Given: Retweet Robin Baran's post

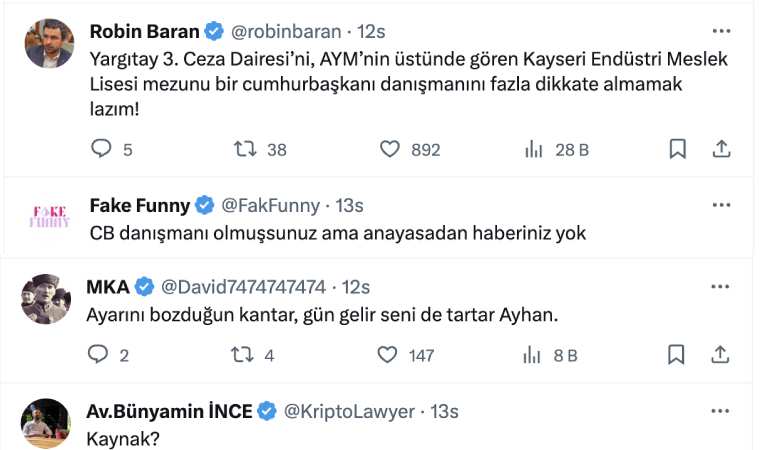Looking at the screenshot, I should [x=244, y=149].
